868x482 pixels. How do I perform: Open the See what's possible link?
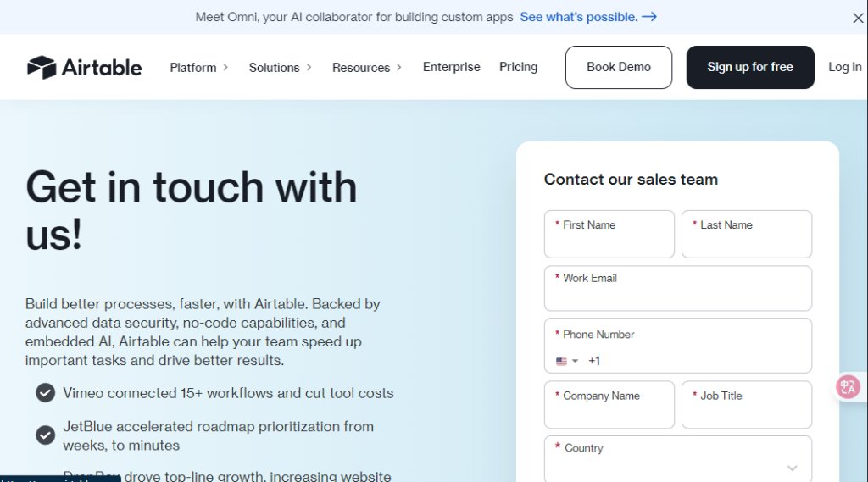(x=588, y=17)
